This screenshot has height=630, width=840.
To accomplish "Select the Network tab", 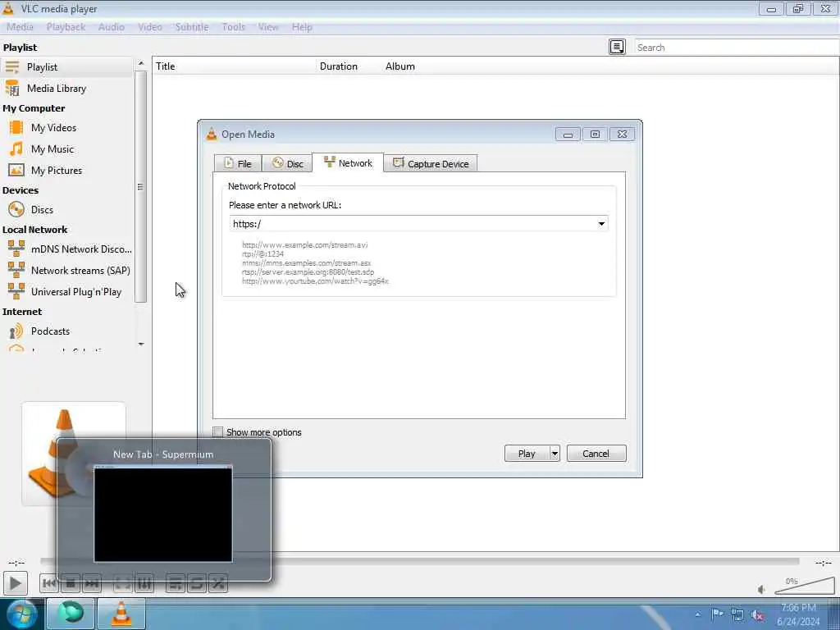I will click(x=348, y=162).
